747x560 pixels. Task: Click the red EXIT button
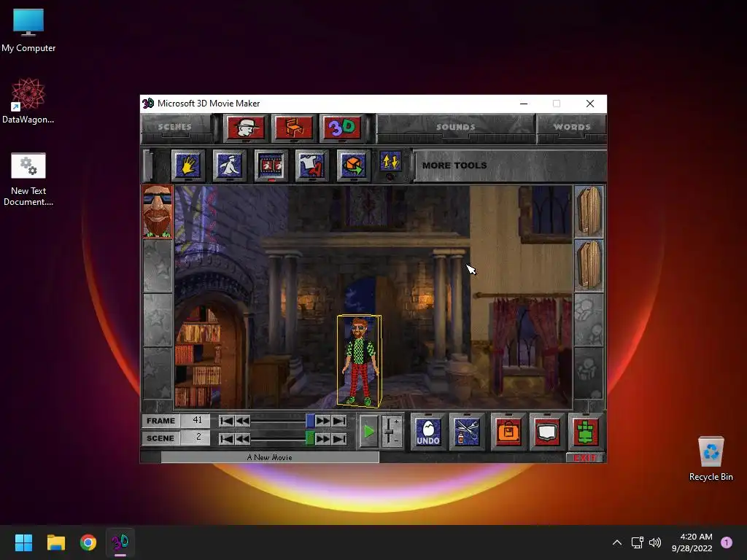point(585,458)
